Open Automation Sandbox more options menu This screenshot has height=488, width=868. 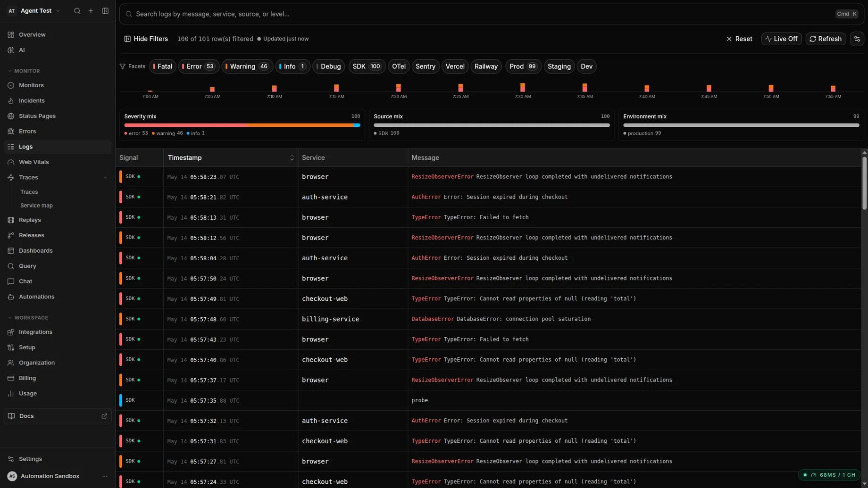click(105, 476)
